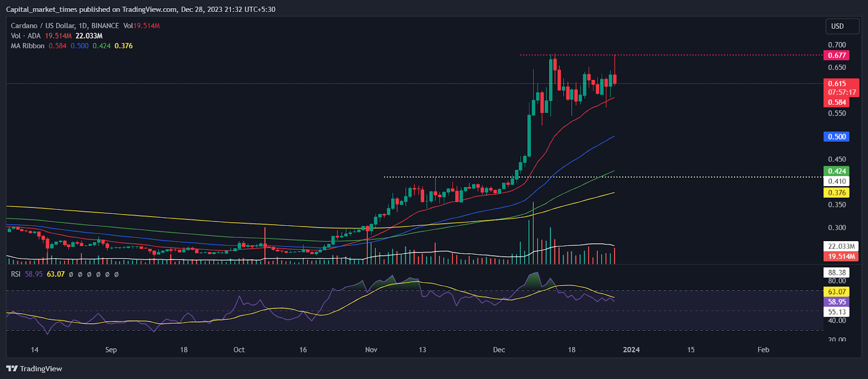Click the Feb label on time axis
The height and width of the screenshot is (379, 868).
[763, 350]
